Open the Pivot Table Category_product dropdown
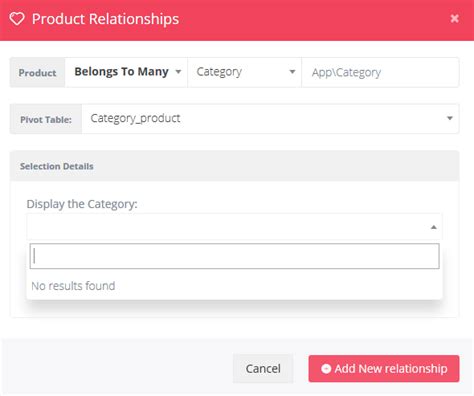Viewport: 474px width, 396px height. click(270, 119)
